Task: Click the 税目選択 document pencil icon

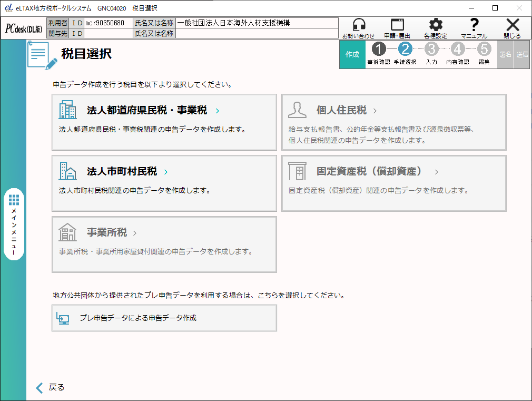Action: click(x=42, y=55)
